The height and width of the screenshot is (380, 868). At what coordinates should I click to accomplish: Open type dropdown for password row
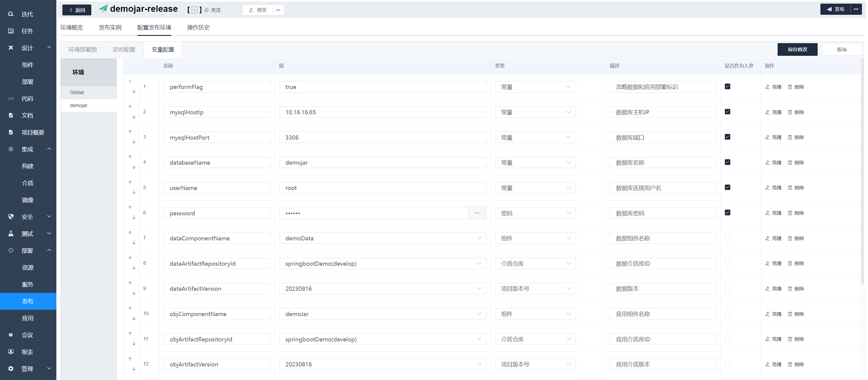(x=535, y=213)
